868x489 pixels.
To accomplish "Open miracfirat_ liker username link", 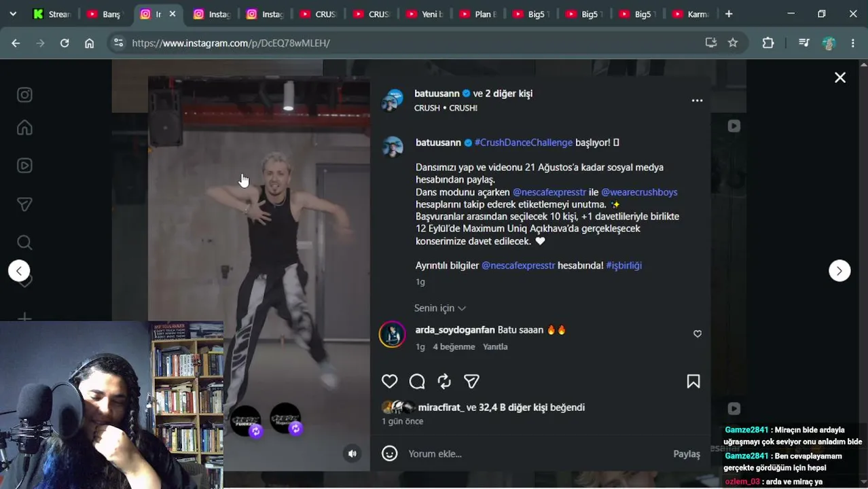I will click(441, 407).
